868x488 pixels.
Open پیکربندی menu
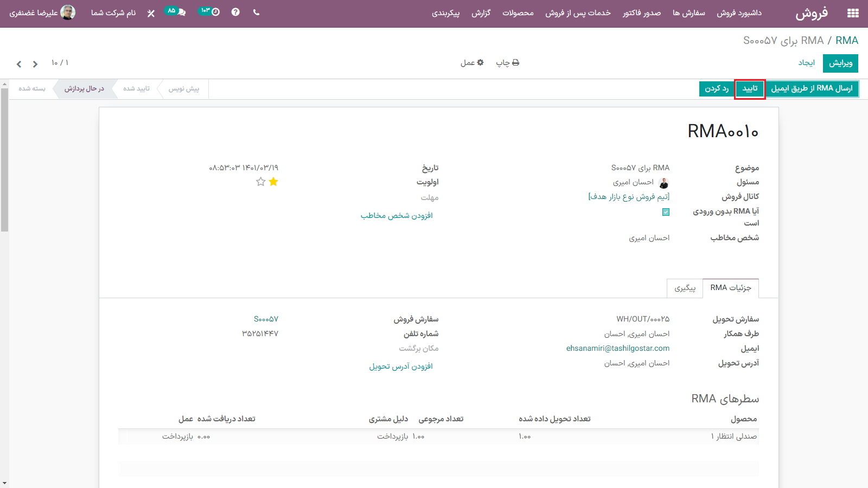446,13
